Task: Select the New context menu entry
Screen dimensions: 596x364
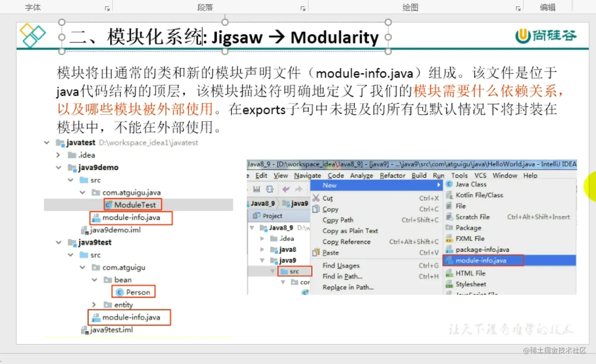Action: (x=376, y=186)
